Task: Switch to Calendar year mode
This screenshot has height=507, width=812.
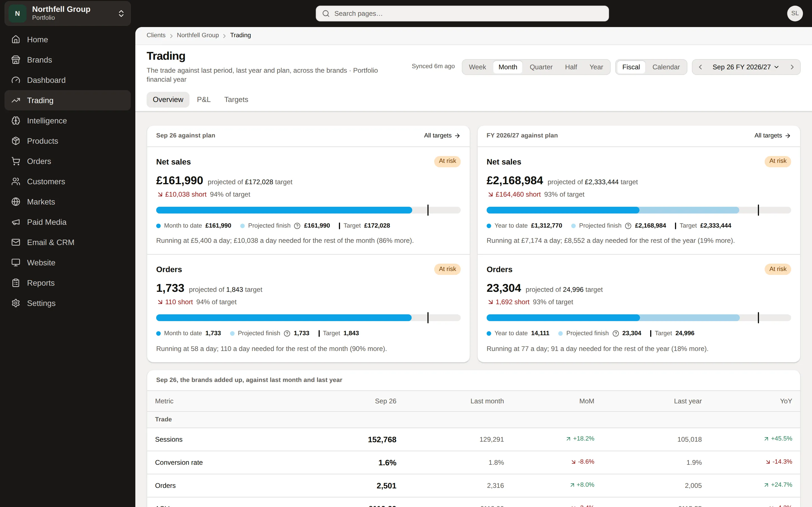Action: (x=666, y=67)
